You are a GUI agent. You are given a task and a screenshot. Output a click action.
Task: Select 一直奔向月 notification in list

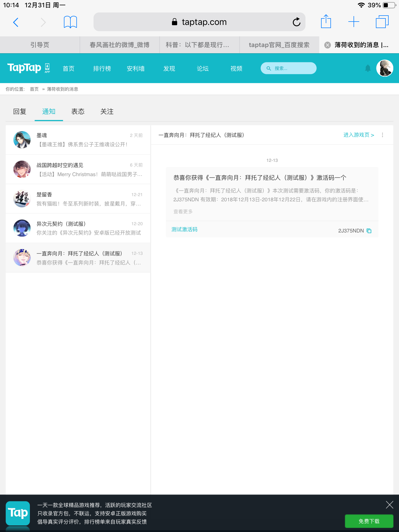pos(78,258)
